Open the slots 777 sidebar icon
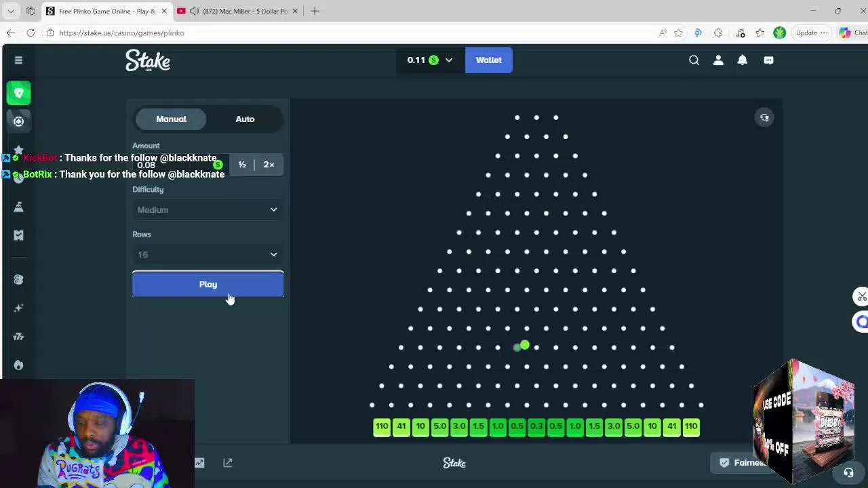868x488 pixels. coord(18,337)
